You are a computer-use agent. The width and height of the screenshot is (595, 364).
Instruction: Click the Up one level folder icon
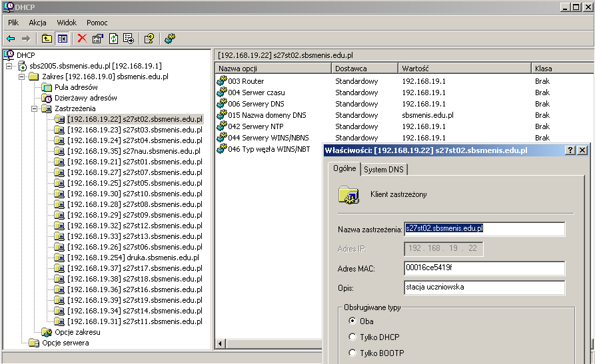pyautogui.click(x=47, y=39)
